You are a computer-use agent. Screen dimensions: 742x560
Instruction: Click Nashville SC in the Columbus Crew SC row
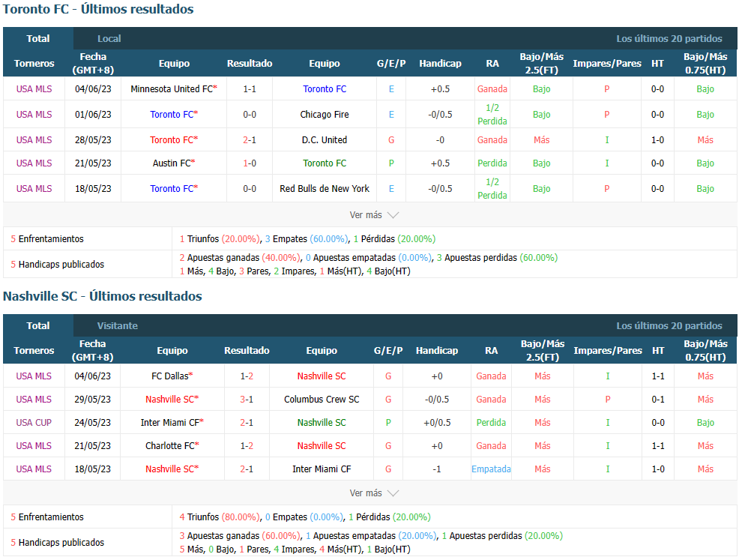[x=172, y=400]
